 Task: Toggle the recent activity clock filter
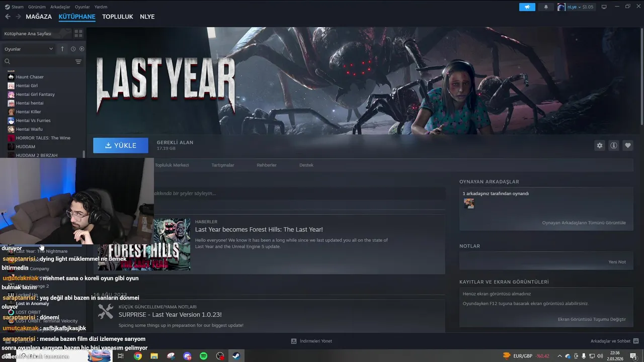(73, 49)
